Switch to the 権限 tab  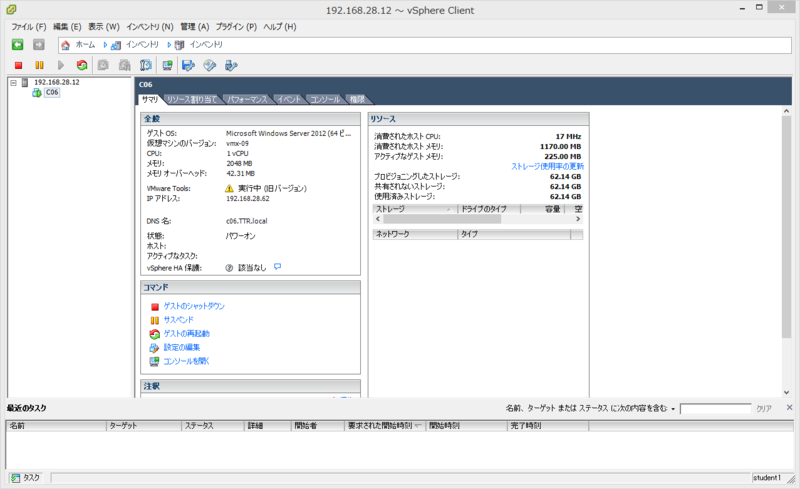pyautogui.click(x=357, y=100)
